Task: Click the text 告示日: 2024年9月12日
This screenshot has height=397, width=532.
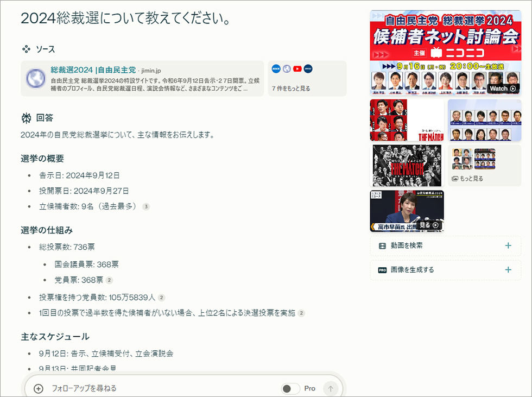Action: pos(79,175)
